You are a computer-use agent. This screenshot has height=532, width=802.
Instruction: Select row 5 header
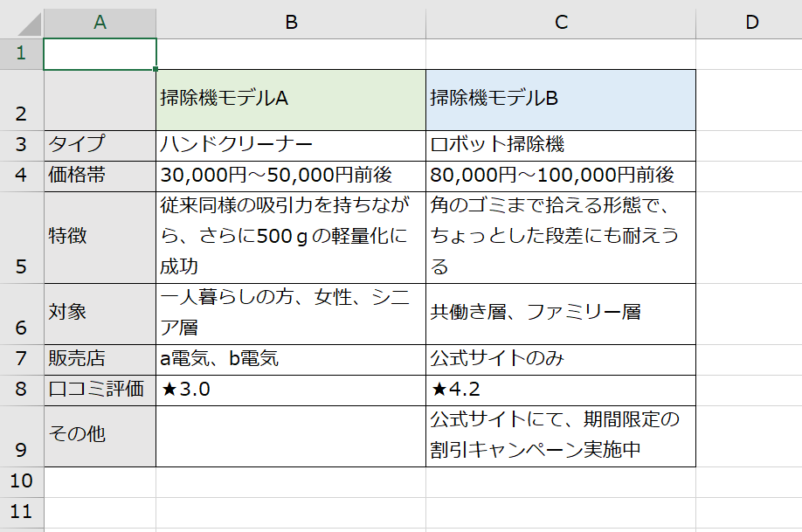pos(22,238)
